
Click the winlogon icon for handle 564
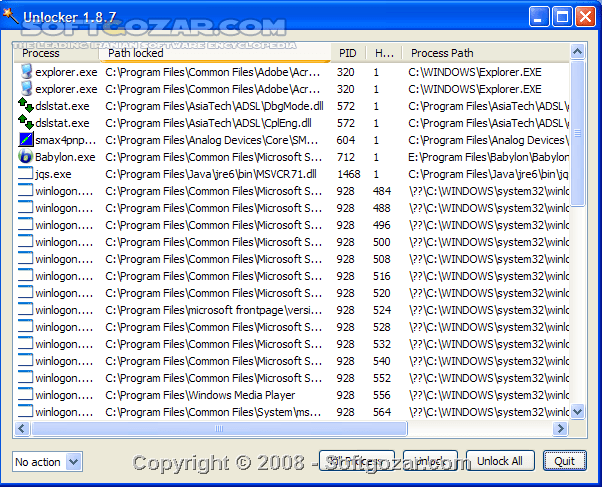[26, 412]
